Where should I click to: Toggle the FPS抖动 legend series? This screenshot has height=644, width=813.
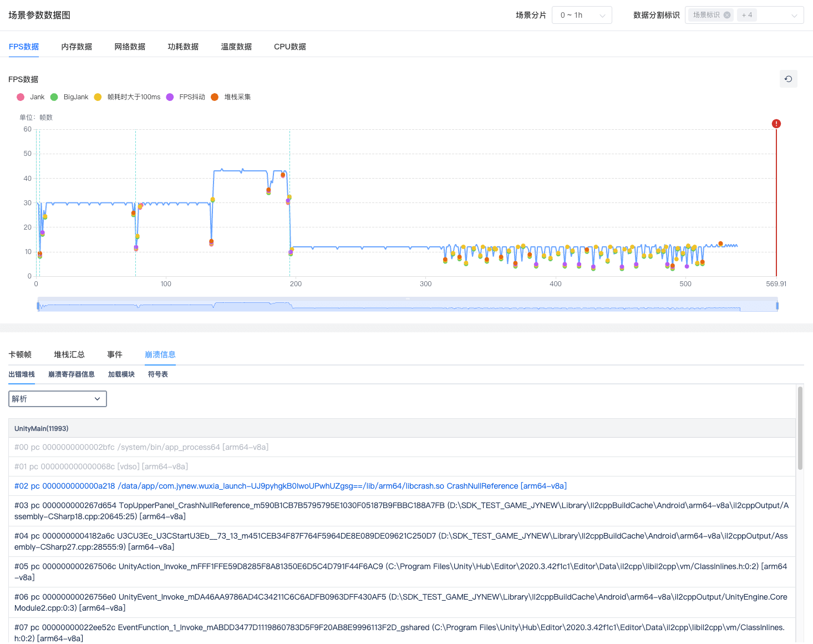click(186, 97)
